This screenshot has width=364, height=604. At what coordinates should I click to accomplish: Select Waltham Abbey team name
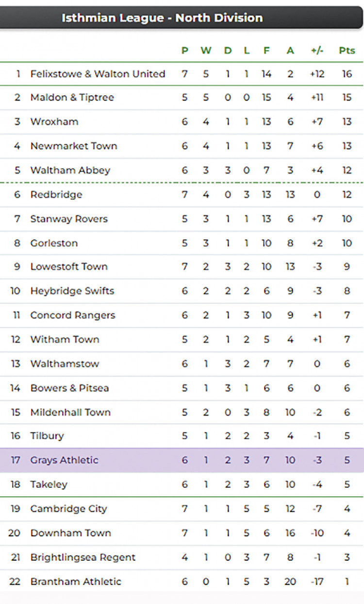coord(70,170)
